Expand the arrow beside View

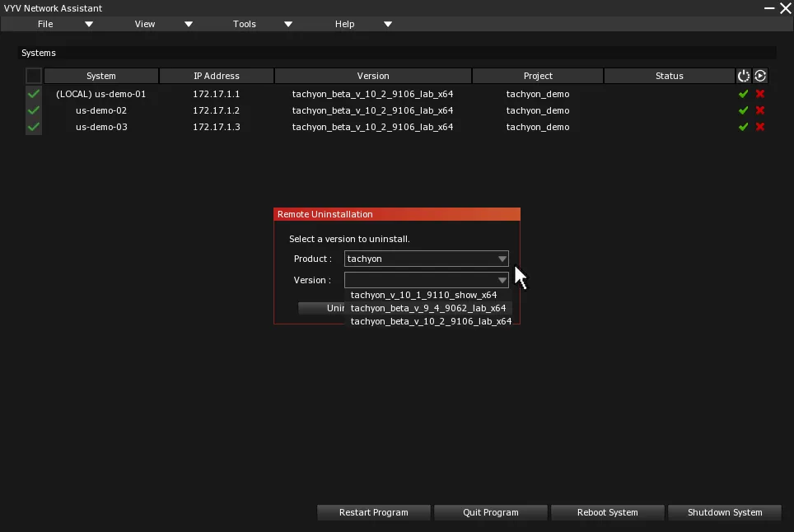click(x=189, y=25)
